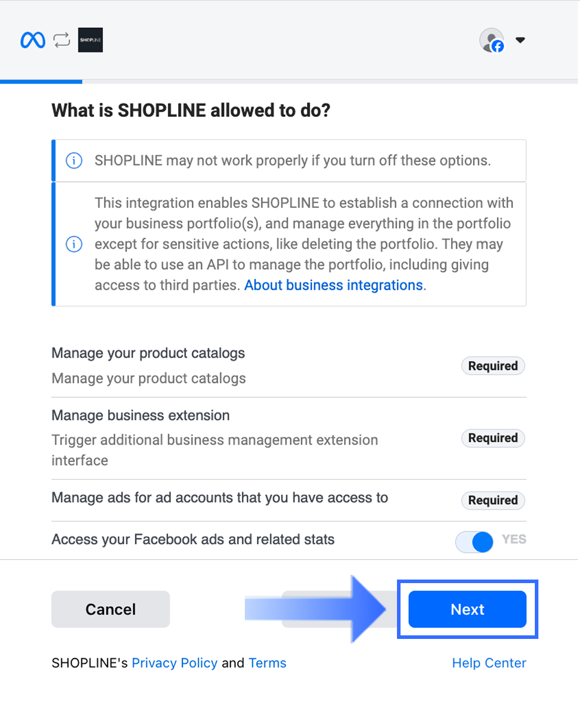The width and height of the screenshot is (580, 728).
Task: Click Required badge for business extension
Action: (x=493, y=438)
